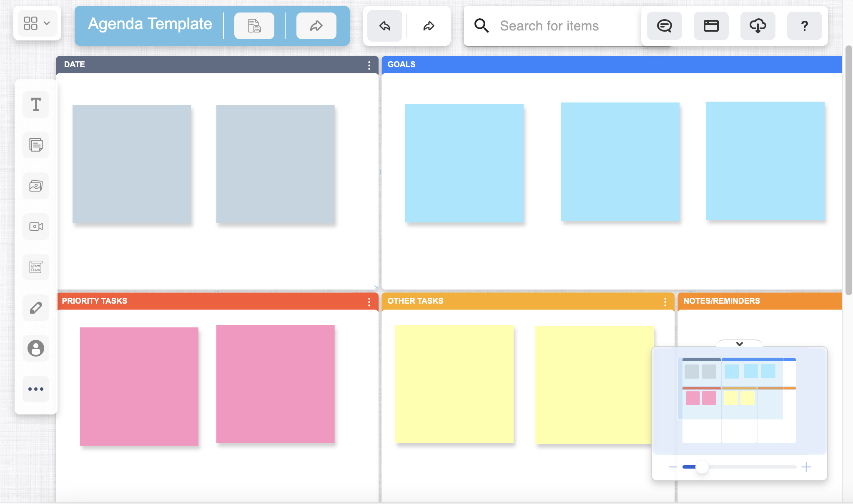
Task: Open the More options menu
Action: tap(35, 389)
